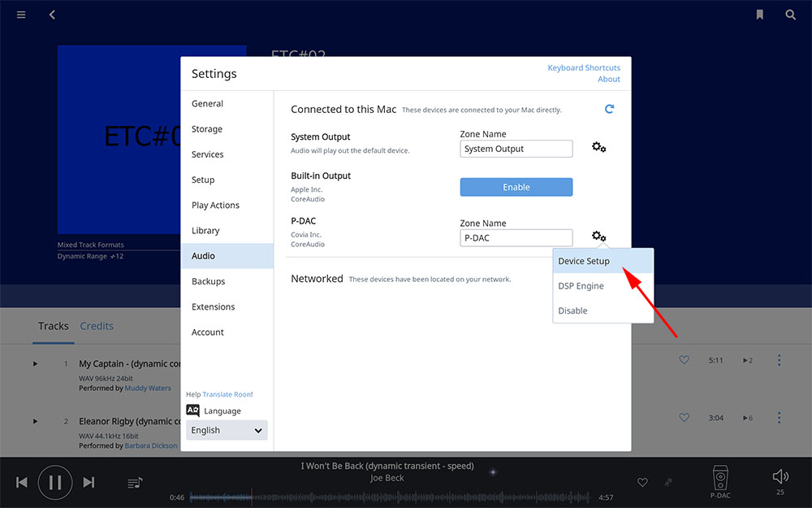Open bookmarks via the bookmark icon
The height and width of the screenshot is (508, 812).
(x=759, y=15)
